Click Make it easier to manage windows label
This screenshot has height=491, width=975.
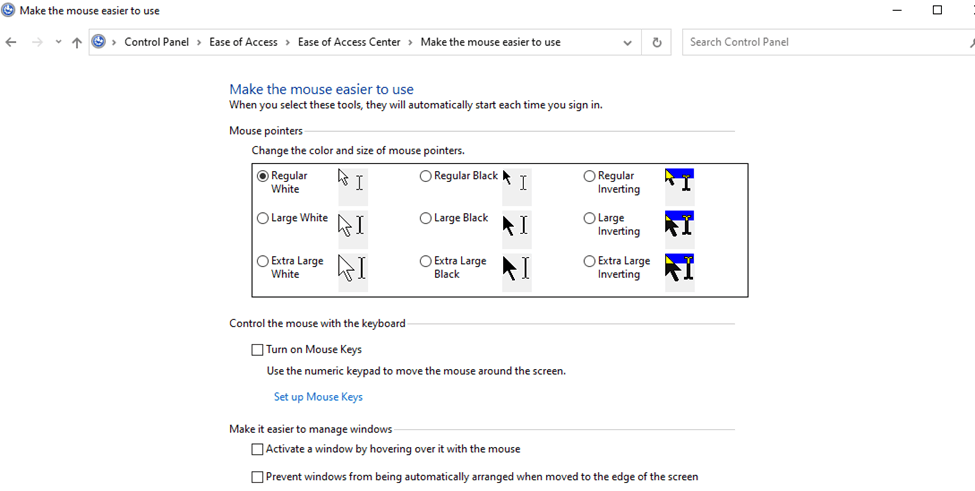click(x=311, y=429)
